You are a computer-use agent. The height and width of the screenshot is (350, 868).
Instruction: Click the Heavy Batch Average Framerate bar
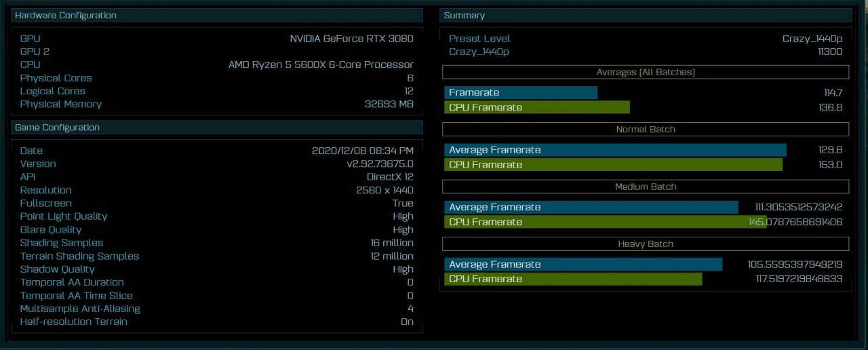pyautogui.click(x=584, y=265)
